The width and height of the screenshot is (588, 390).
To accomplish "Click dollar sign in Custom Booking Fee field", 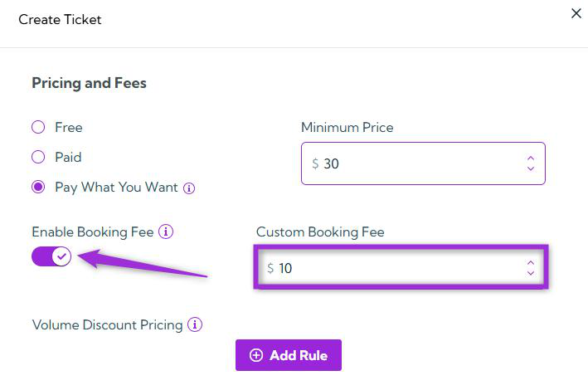I will click(x=270, y=268).
